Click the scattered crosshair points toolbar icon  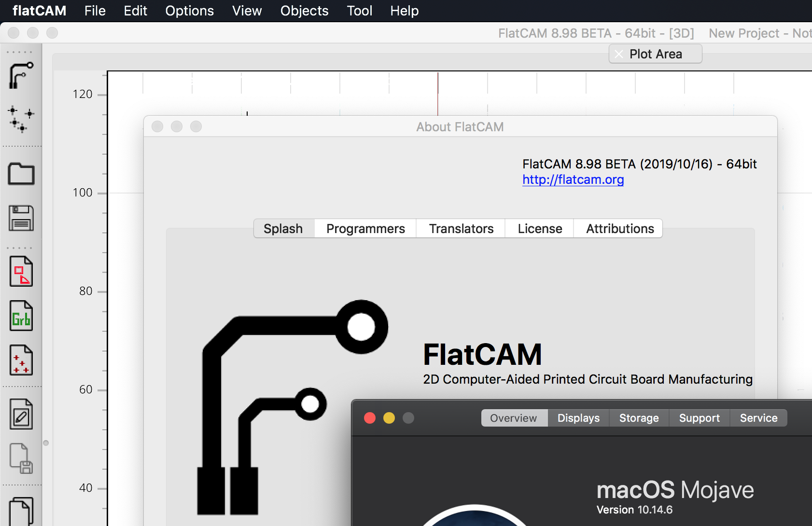pyautogui.click(x=21, y=119)
